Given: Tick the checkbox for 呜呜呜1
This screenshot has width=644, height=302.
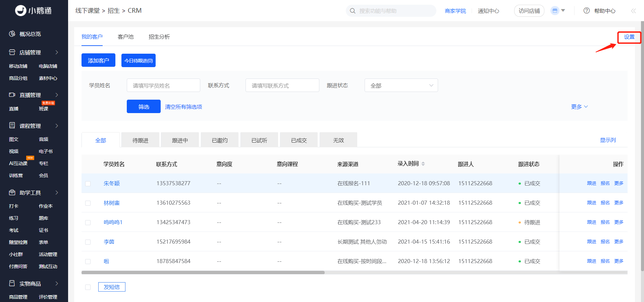Looking at the screenshot, I should [x=88, y=222].
